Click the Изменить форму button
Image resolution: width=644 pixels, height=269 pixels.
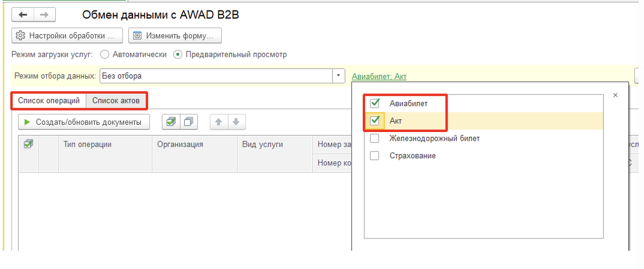point(175,36)
